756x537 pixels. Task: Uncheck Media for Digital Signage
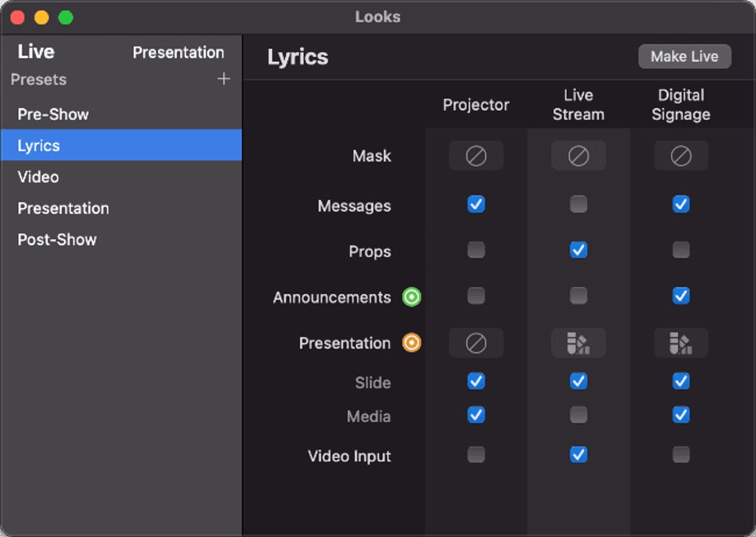681,415
